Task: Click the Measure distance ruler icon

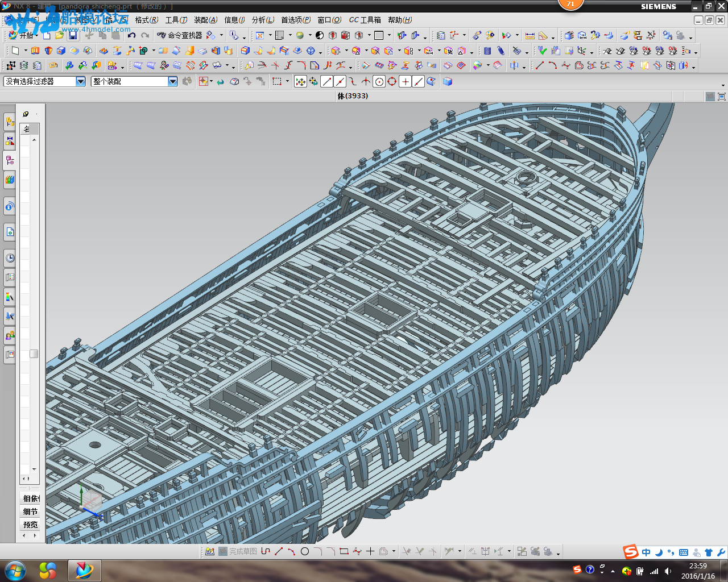Action: (530, 35)
